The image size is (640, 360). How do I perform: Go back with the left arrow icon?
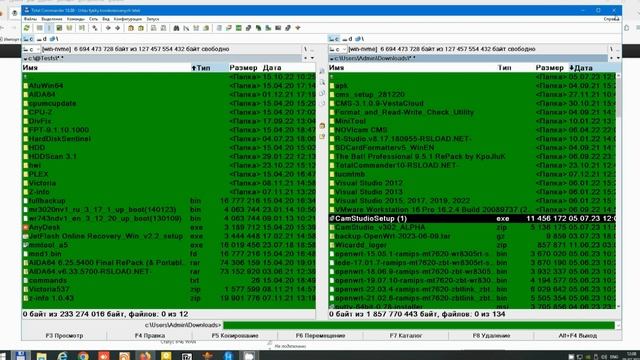click(x=108, y=28)
